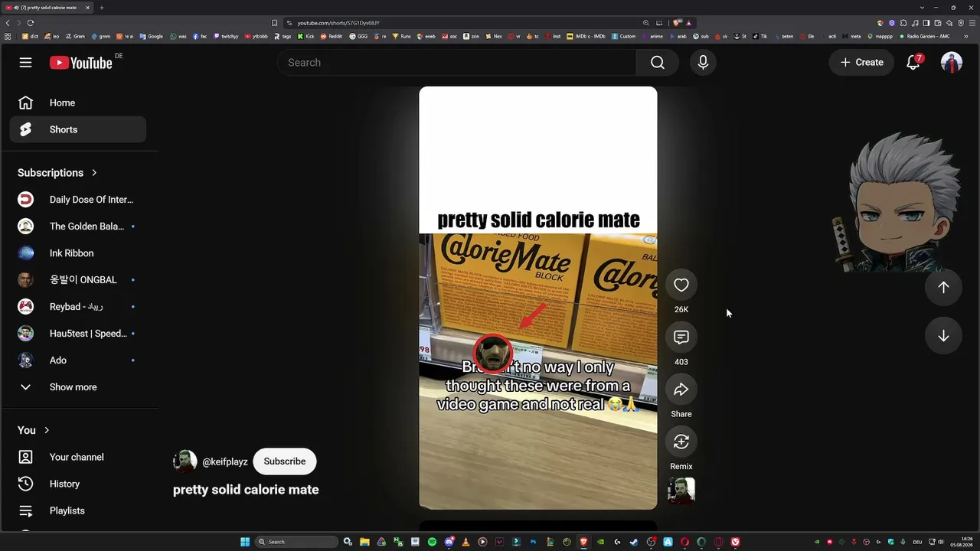Image resolution: width=980 pixels, height=551 pixels.
Task: Open the Reybad subscription
Action: click(77, 307)
